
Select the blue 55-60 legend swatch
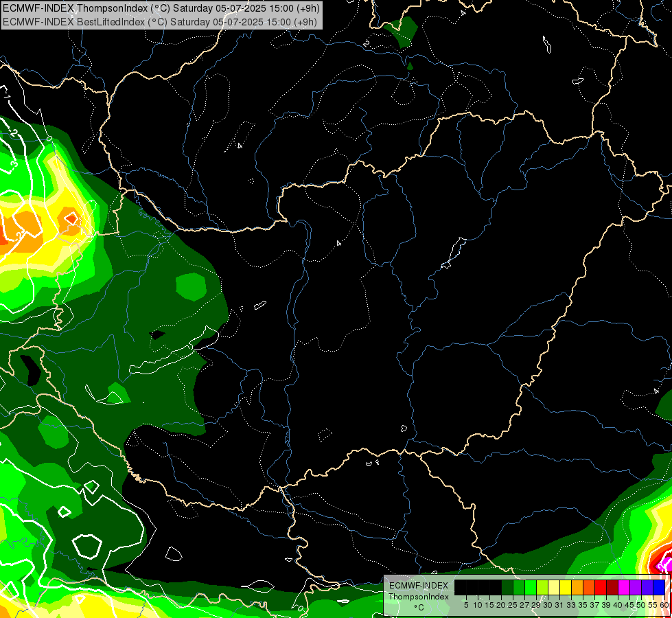[659, 587]
